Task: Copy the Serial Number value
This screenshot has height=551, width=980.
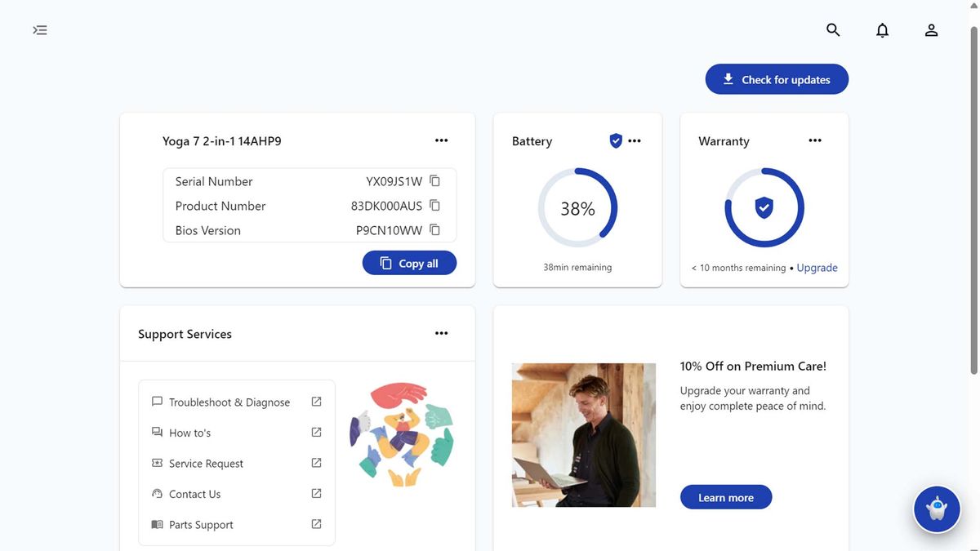Action: [x=435, y=181]
